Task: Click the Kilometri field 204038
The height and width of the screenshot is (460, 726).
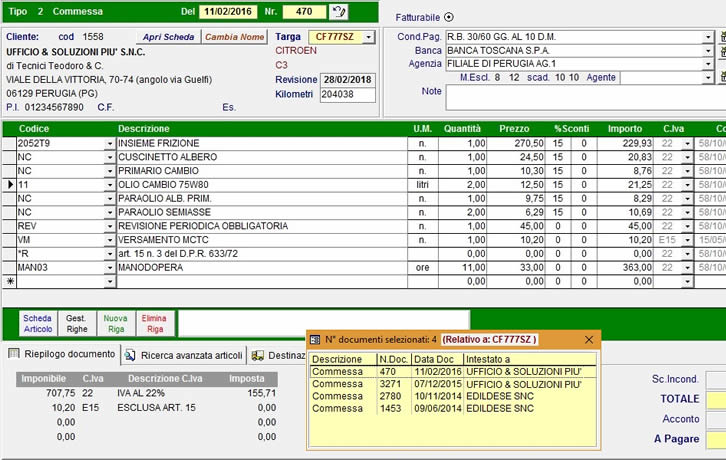Action: point(348,95)
